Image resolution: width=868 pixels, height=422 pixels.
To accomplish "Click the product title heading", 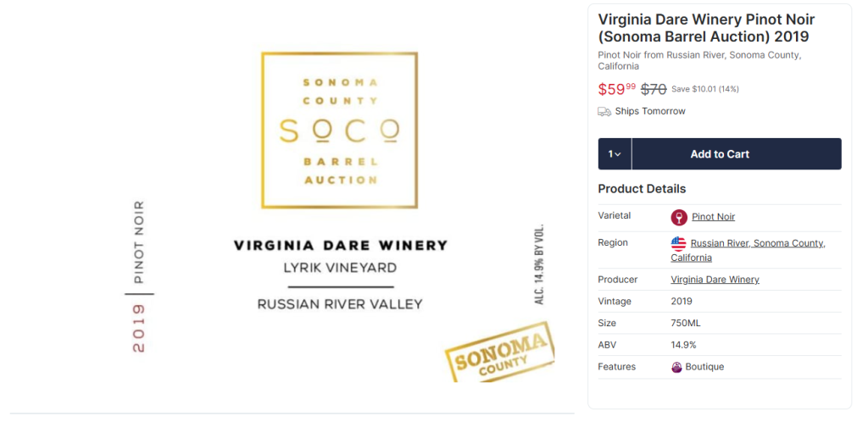I will pos(704,28).
